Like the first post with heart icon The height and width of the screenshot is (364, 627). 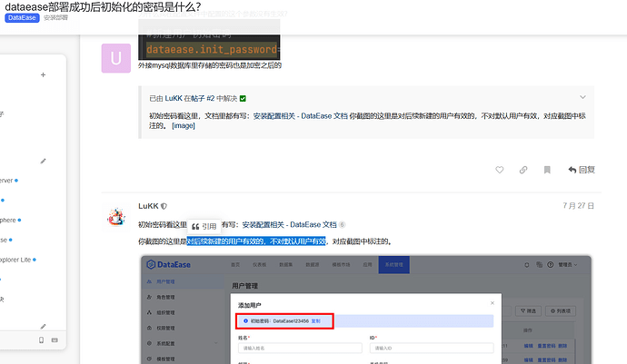point(500,170)
